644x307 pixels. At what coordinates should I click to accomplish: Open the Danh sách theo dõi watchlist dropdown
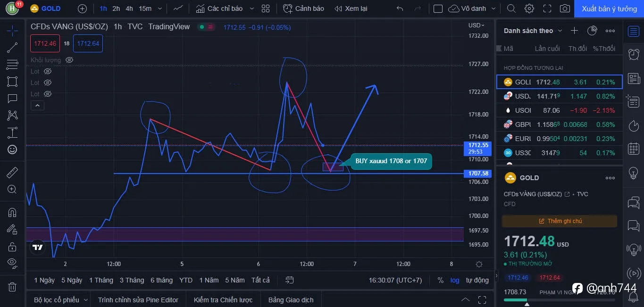click(x=533, y=31)
